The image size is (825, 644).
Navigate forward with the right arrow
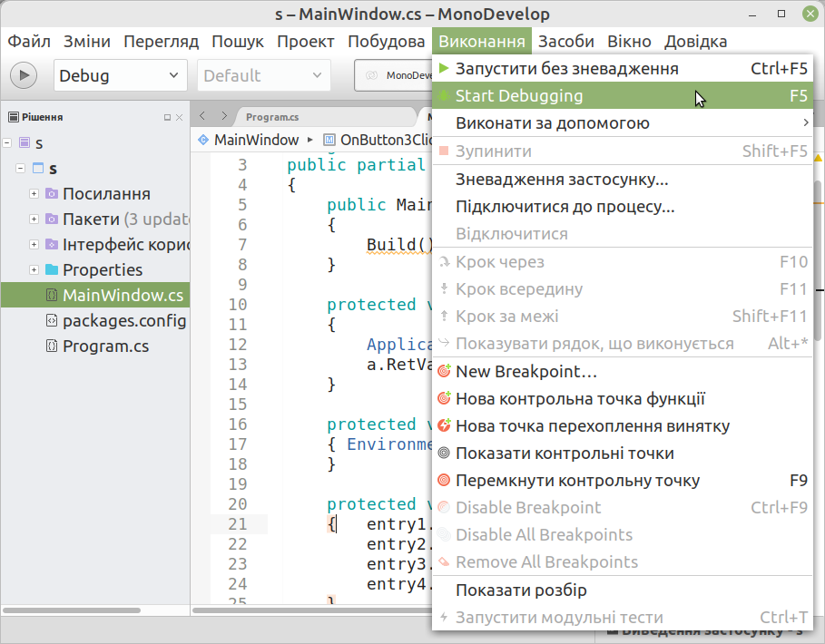[225, 116]
